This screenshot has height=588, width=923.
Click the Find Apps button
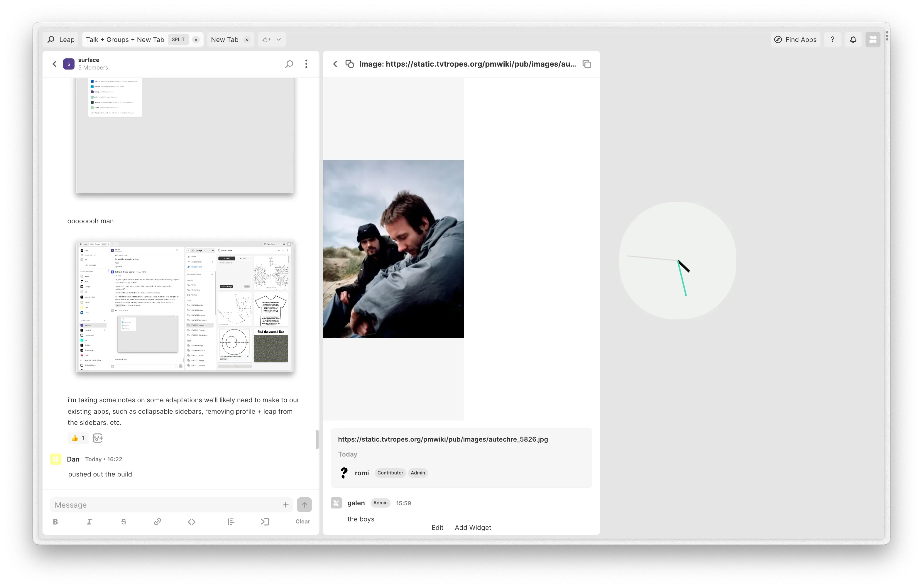(x=795, y=39)
